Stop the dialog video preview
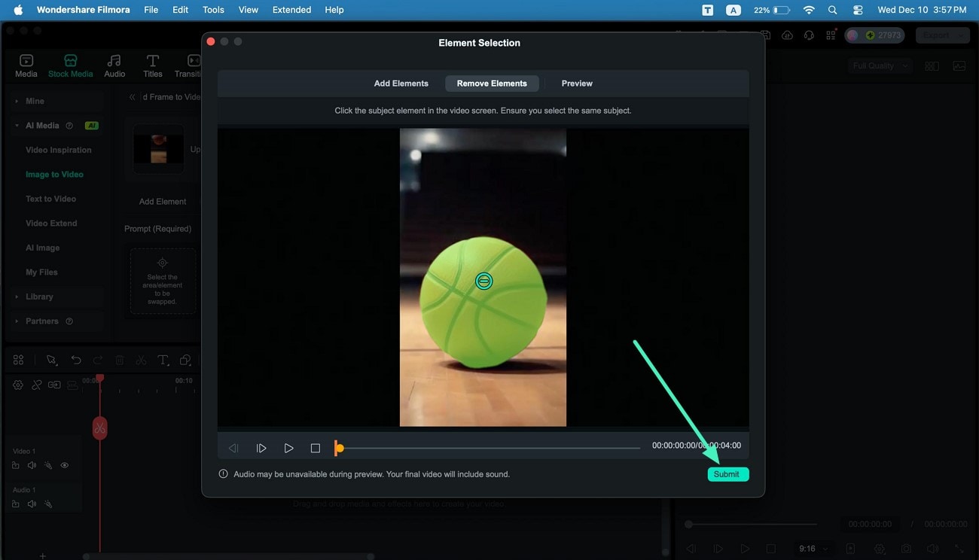The image size is (979, 560). (316, 448)
